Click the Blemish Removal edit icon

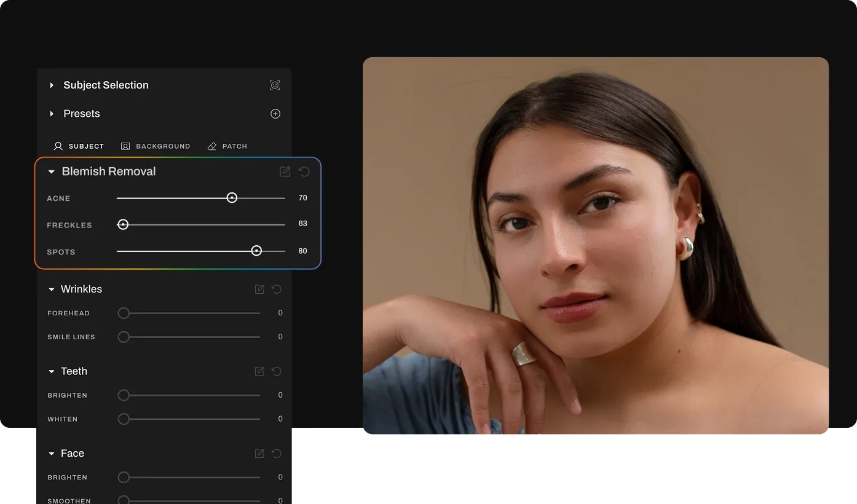coord(285,171)
